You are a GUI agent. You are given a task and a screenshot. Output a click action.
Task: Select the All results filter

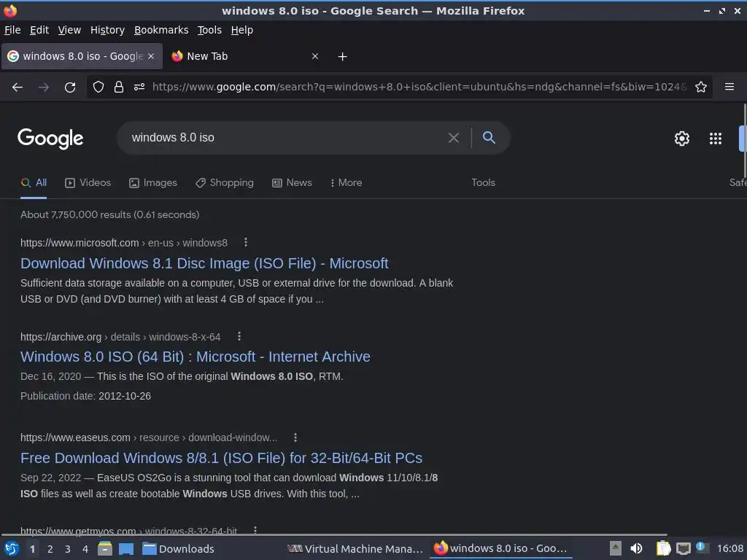[x=34, y=183]
